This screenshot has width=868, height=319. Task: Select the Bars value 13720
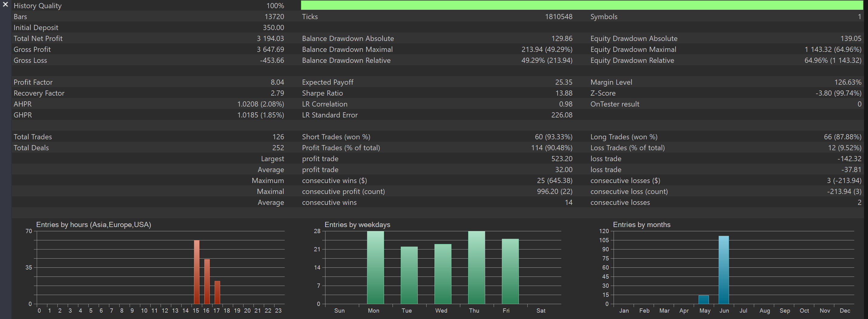(274, 16)
